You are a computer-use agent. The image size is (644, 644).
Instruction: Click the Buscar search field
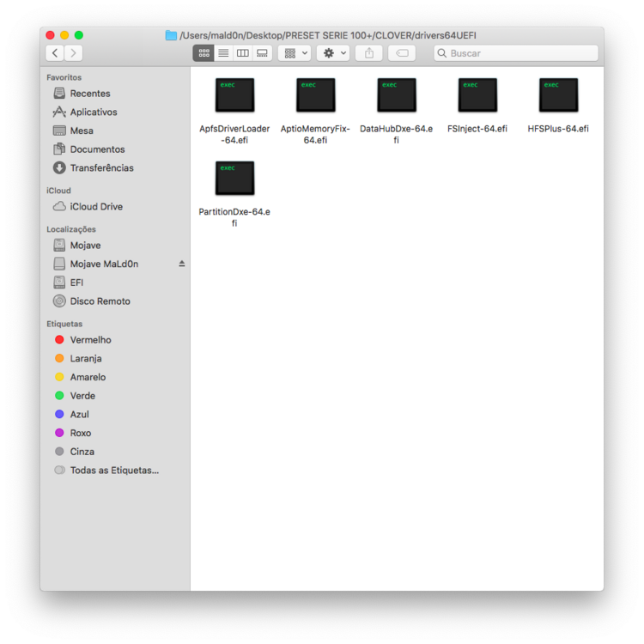pos(519,53)
